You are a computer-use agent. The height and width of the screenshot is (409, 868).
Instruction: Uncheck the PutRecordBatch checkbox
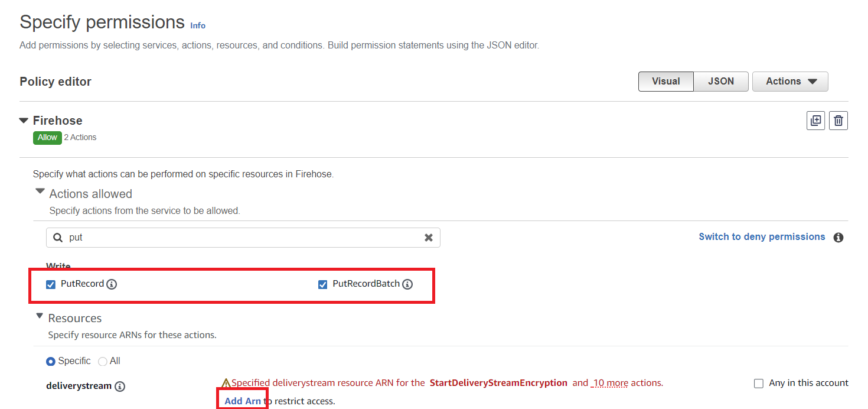point(322,285)
